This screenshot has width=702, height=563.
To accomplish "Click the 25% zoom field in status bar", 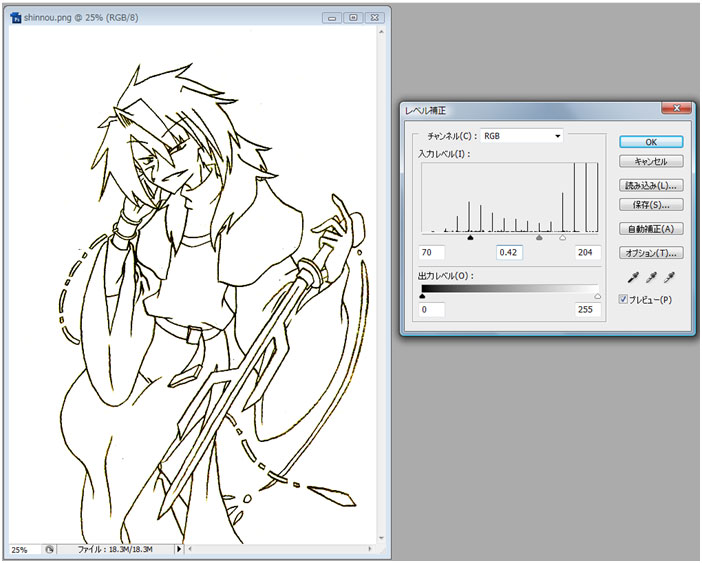I will pyautogui.click(x=25, y=550).
